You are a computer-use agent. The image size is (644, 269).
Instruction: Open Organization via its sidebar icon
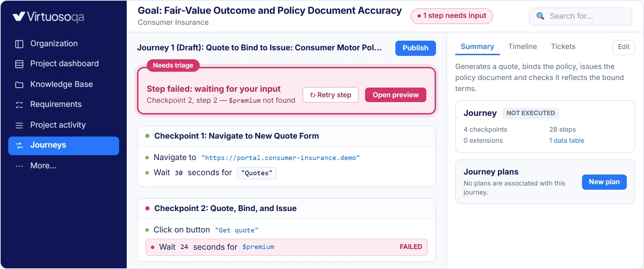(19, 44)
